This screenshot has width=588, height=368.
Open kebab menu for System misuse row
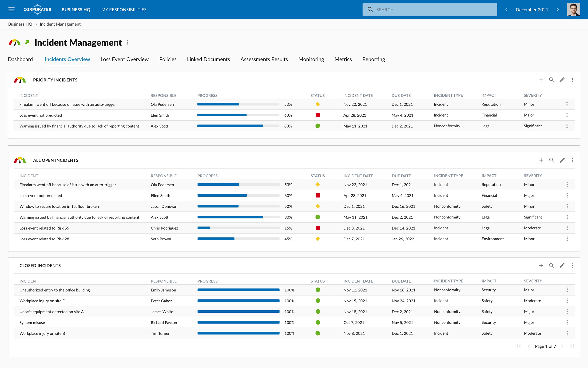coord(567,323)
